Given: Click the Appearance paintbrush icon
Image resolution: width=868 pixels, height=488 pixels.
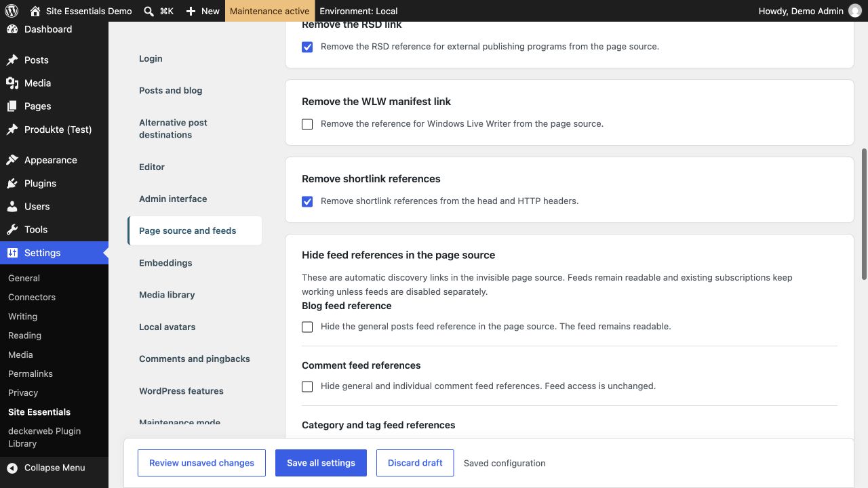Looking at the screenshot, I should [x=12, y=160].
